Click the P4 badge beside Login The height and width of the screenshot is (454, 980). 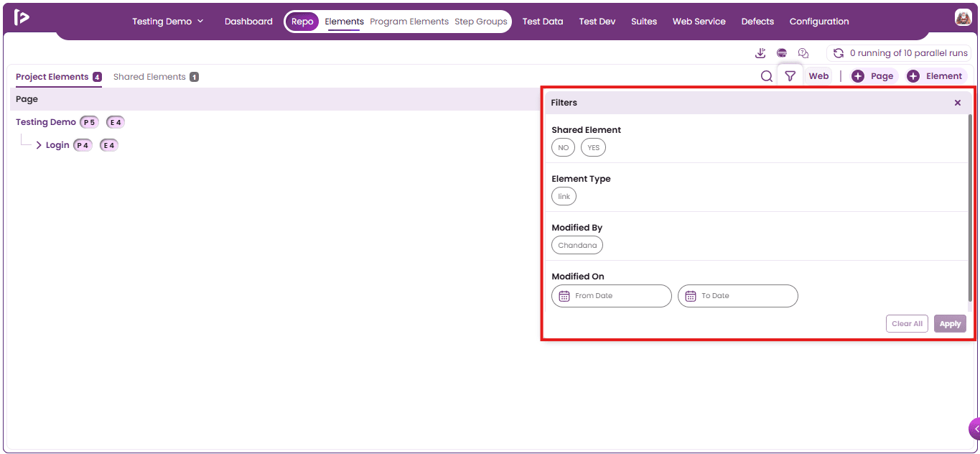coord(83,145)
